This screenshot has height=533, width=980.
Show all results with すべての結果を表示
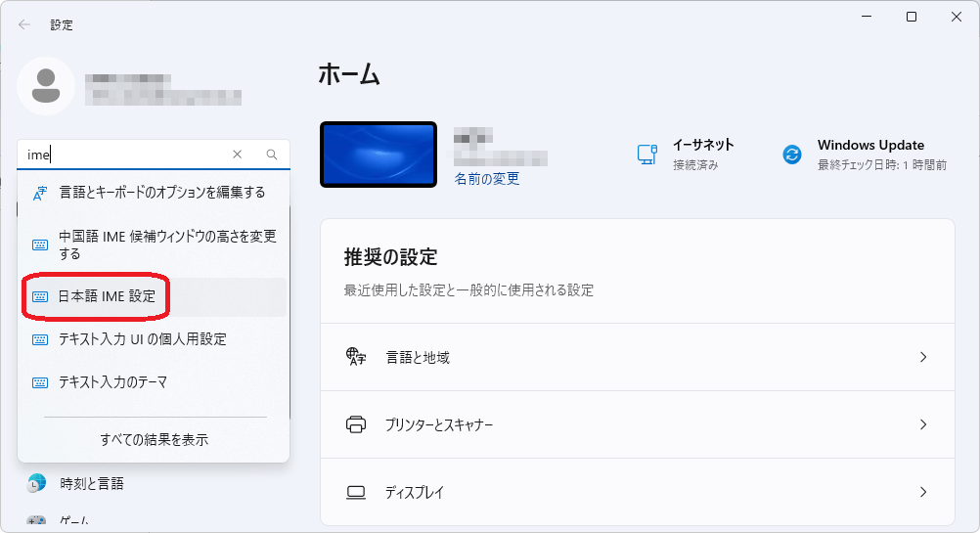click(x=154, y=440)
